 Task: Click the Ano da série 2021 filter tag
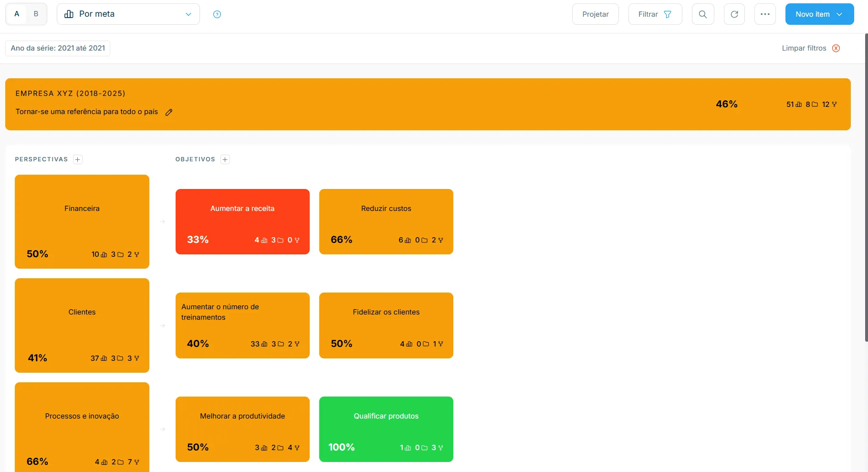58,48
